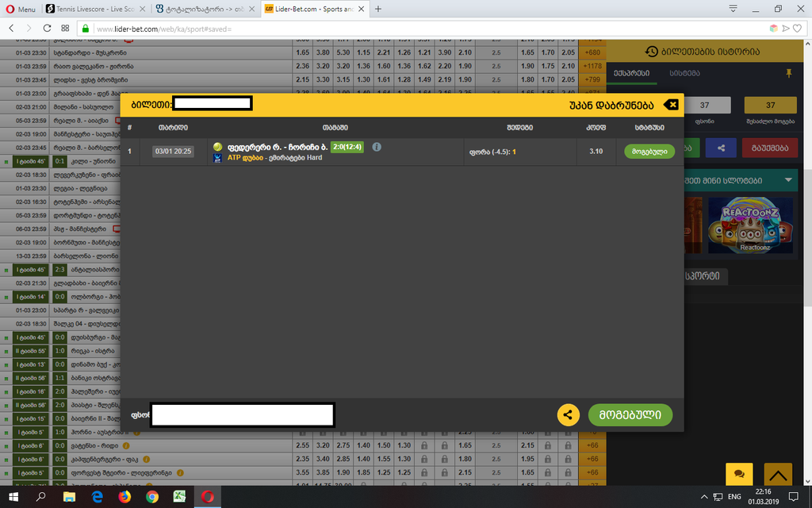Image resolution: width=812 pixels, height=508 pixels.
Task: Reload the current page
Action: (x=47, y=29)
